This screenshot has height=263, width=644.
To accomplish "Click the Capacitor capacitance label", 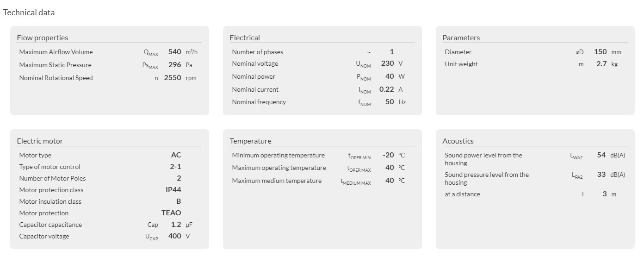I will click(x=50, y=225).
